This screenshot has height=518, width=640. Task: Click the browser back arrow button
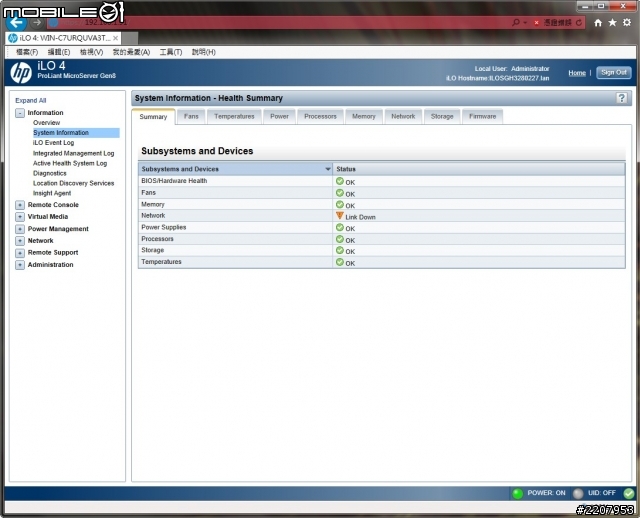(16, 23)
